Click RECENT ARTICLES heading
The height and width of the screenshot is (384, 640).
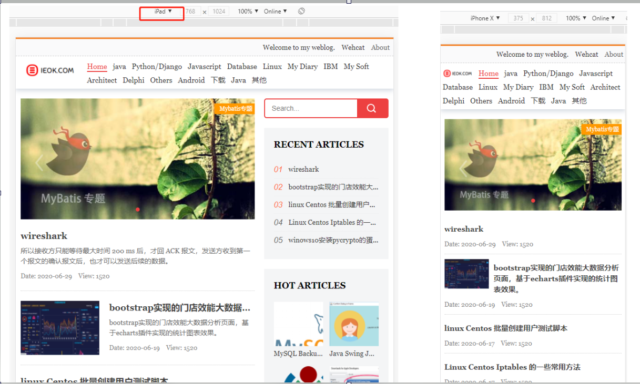(319, 144)
